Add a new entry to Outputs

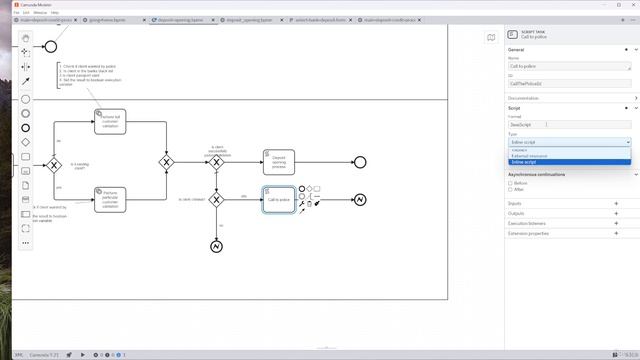tap(616, 213)
